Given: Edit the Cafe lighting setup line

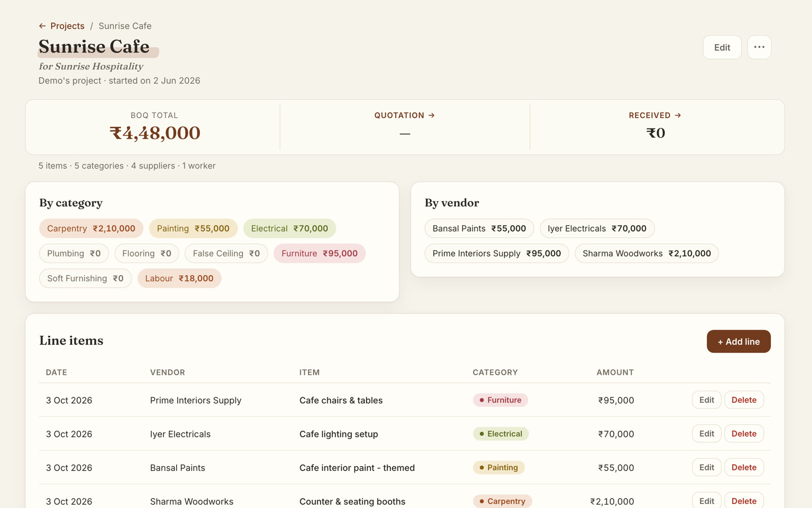Looking at the screenshot, I should [x=706, y=434].
